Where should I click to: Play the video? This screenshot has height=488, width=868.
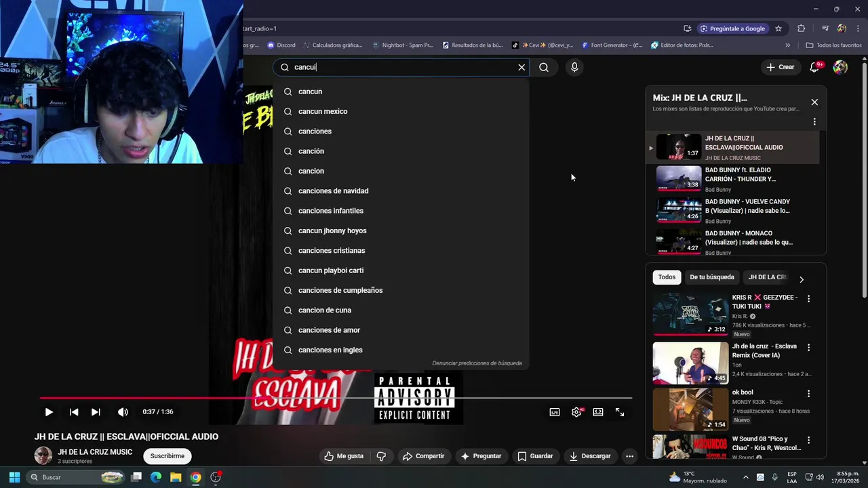49,412
